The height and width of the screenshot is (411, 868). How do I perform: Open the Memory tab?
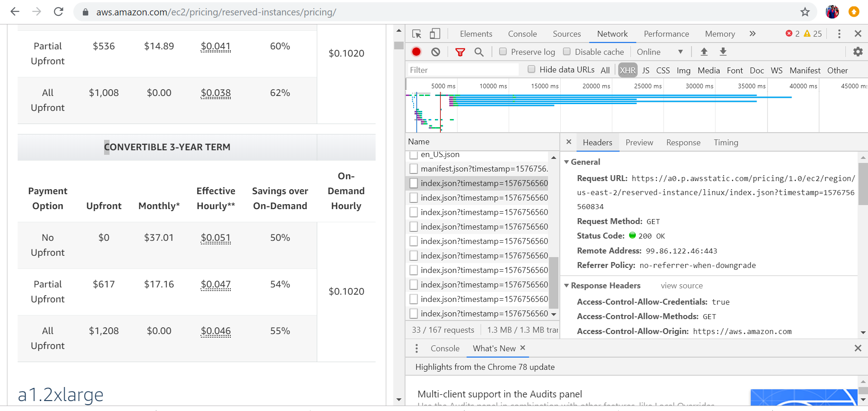click(720, 34)
